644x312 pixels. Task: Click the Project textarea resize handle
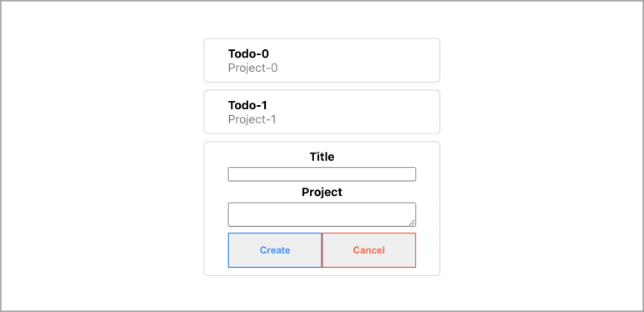coord(412,223)
